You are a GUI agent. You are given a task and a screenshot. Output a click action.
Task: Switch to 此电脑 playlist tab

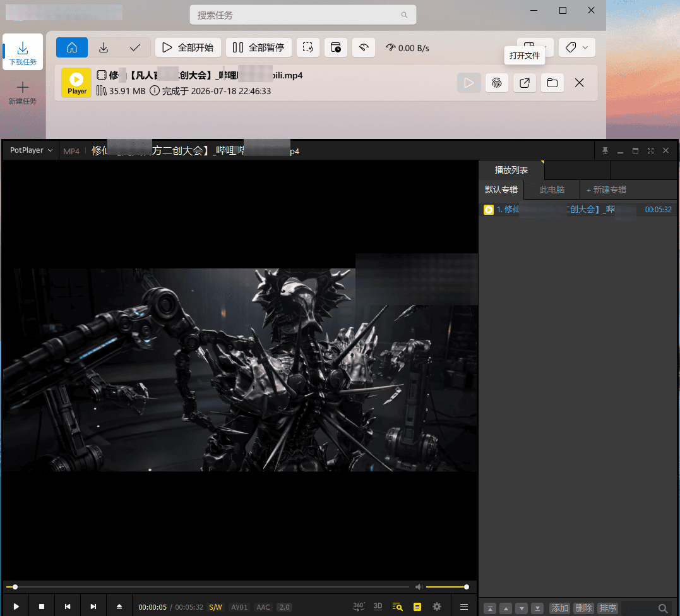click(552, 190)
